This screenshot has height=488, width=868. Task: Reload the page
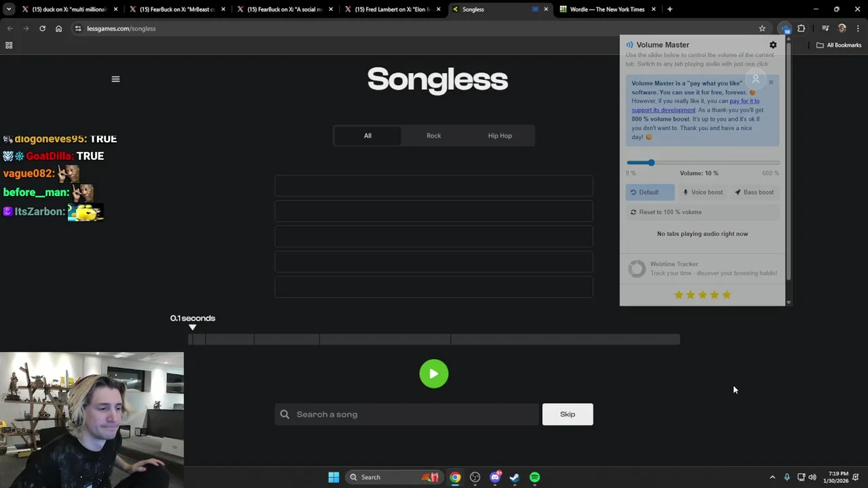tap(42, 28)
